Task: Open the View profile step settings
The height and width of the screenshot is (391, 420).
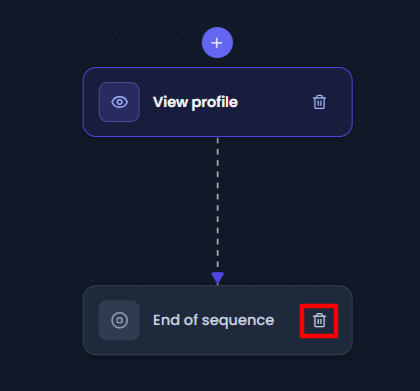Action: [218, 102]
